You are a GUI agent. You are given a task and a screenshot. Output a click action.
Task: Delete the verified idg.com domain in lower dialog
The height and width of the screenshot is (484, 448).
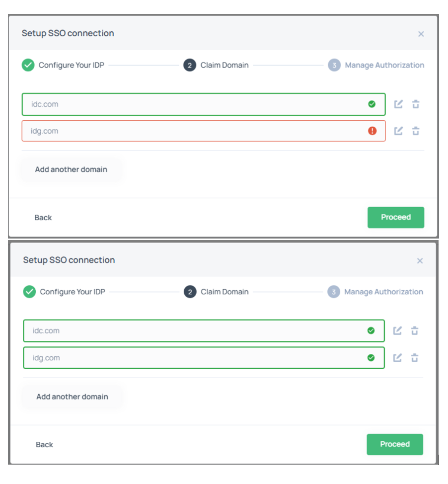click(x=415, y=358)
